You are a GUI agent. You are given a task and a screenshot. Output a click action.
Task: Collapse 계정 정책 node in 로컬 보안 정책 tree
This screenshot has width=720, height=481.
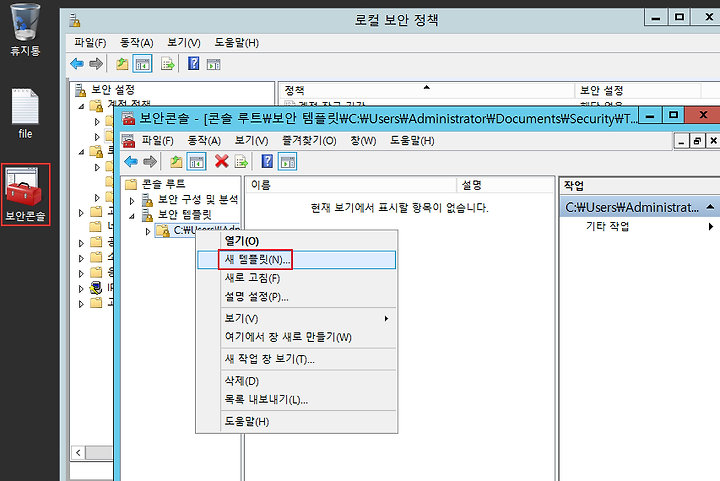point(82,106)
